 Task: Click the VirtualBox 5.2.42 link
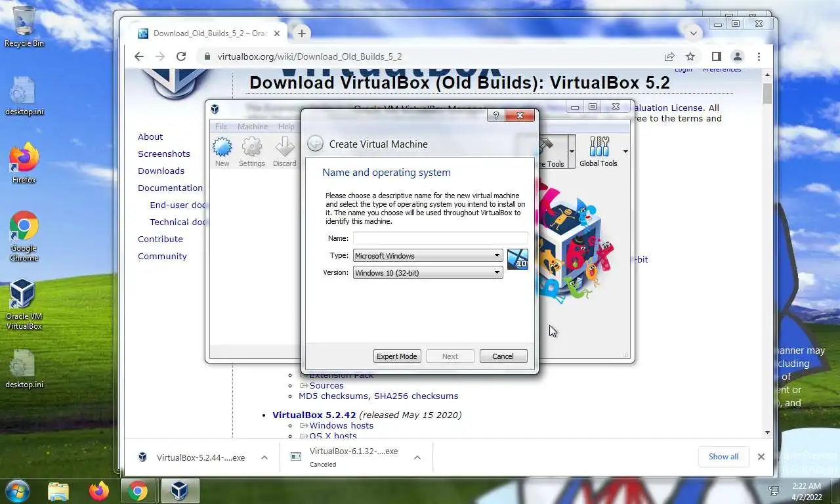pyautogui.click(x=314, y=415)
